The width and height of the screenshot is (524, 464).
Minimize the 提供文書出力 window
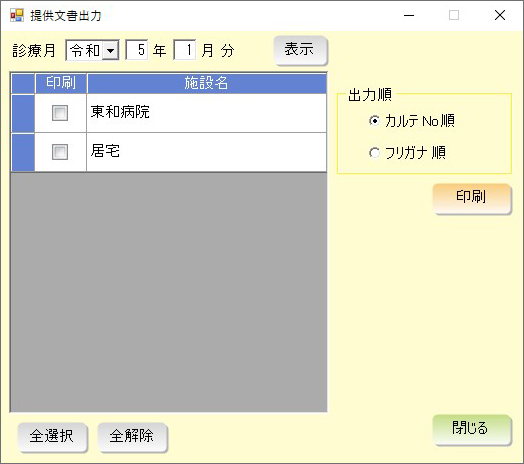(409, 15)
